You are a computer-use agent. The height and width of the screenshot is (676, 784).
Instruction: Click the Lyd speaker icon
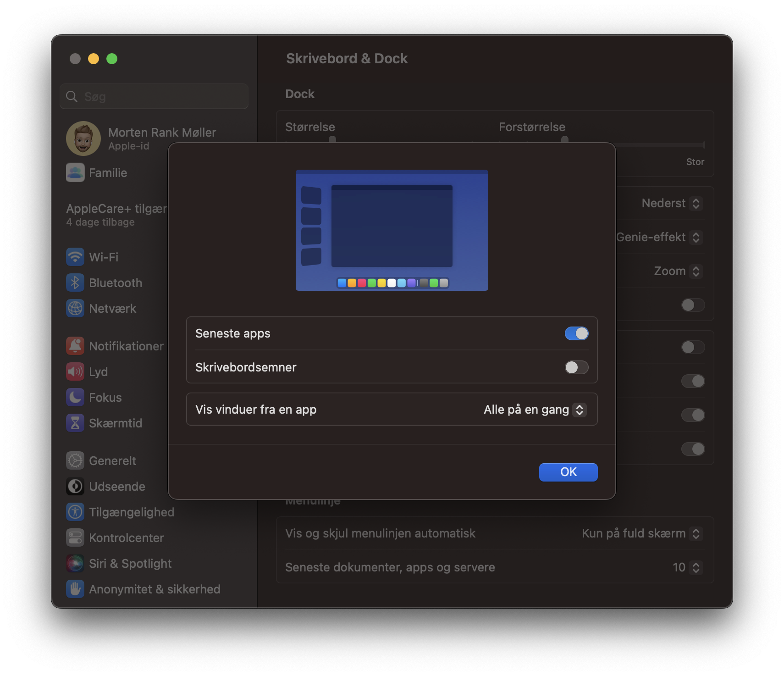[75, 371]
